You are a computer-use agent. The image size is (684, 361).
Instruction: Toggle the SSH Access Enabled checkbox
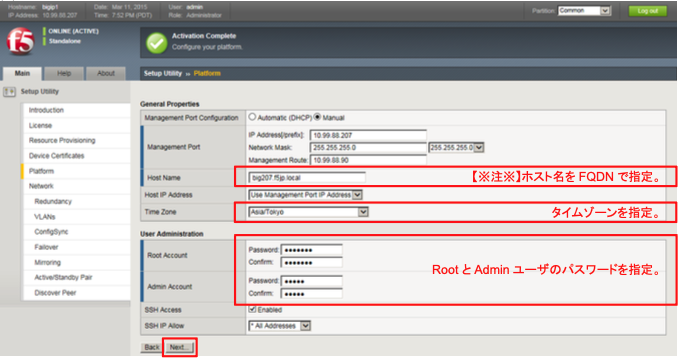click(x=252, y=309)
